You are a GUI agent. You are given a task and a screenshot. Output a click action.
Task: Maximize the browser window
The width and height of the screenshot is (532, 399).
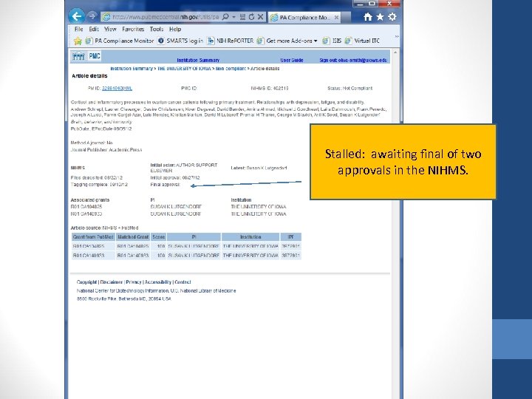(x=372, y=4)
